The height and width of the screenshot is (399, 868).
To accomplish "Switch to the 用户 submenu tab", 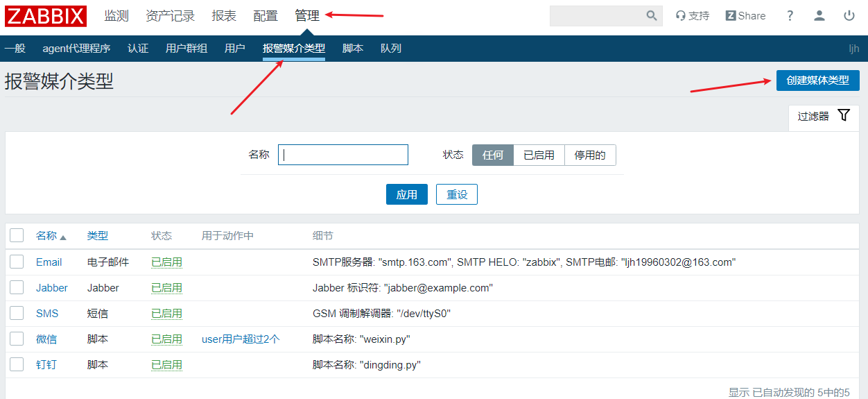I will pos(235,49).
